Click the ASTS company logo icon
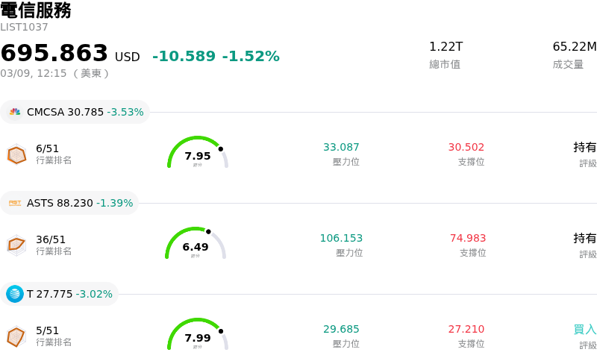 tap(15, 203)
